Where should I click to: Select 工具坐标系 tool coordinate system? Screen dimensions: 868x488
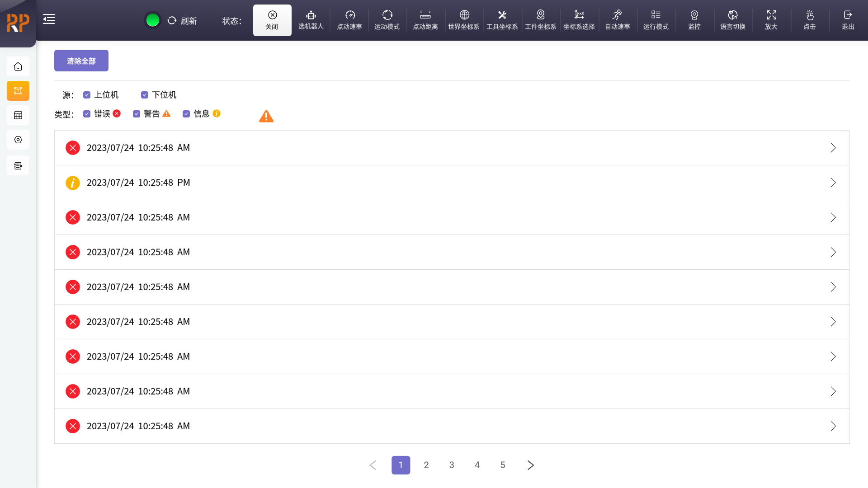(502, 20)
